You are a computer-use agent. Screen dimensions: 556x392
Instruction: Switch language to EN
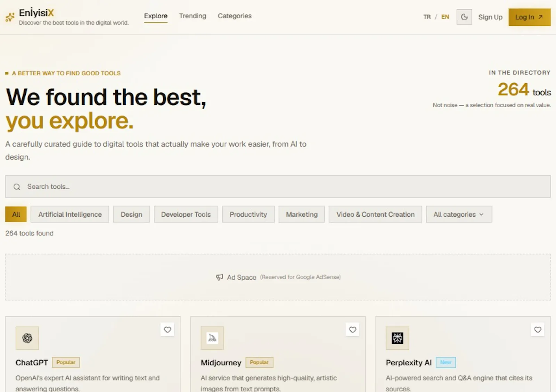point(445,17)
